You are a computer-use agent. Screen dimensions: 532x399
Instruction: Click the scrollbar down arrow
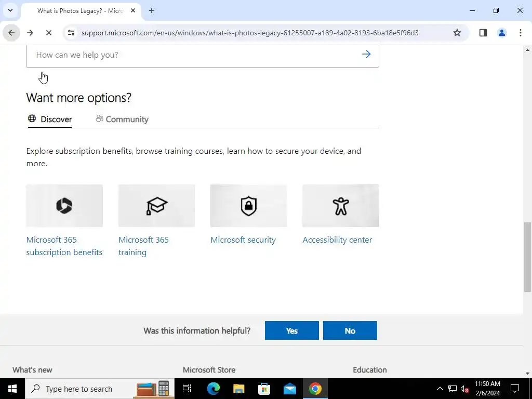tap(528, 373)
